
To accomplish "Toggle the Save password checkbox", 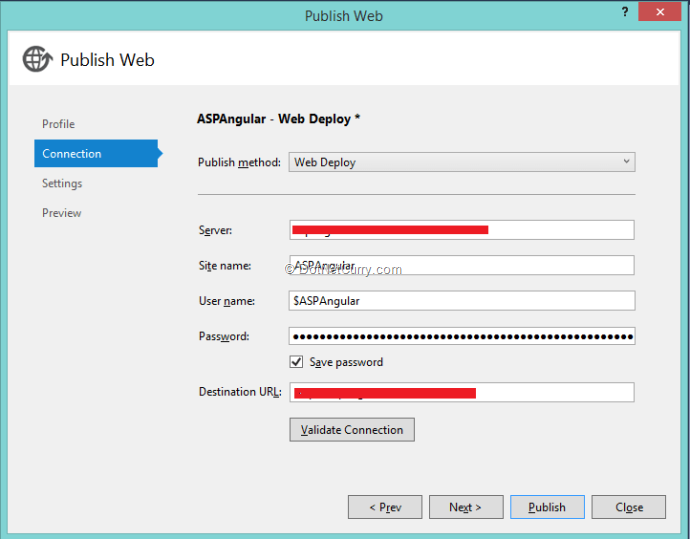I will coord(296,362).
